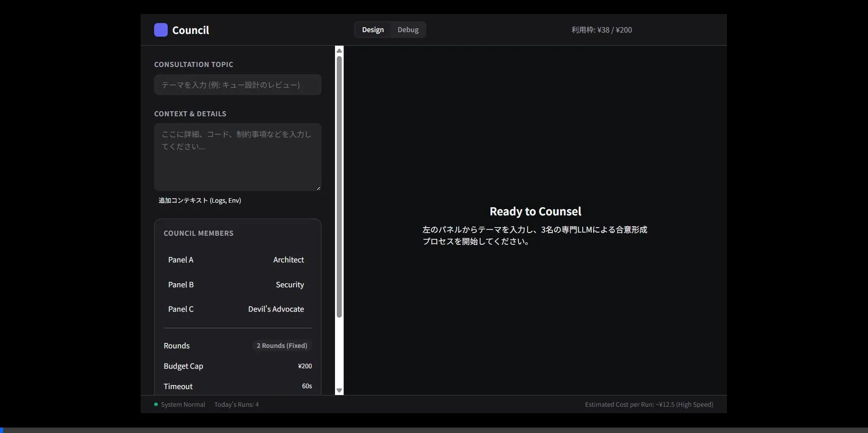Open the Devil's Advocate selector for Panel C

(x=276, y=309)
